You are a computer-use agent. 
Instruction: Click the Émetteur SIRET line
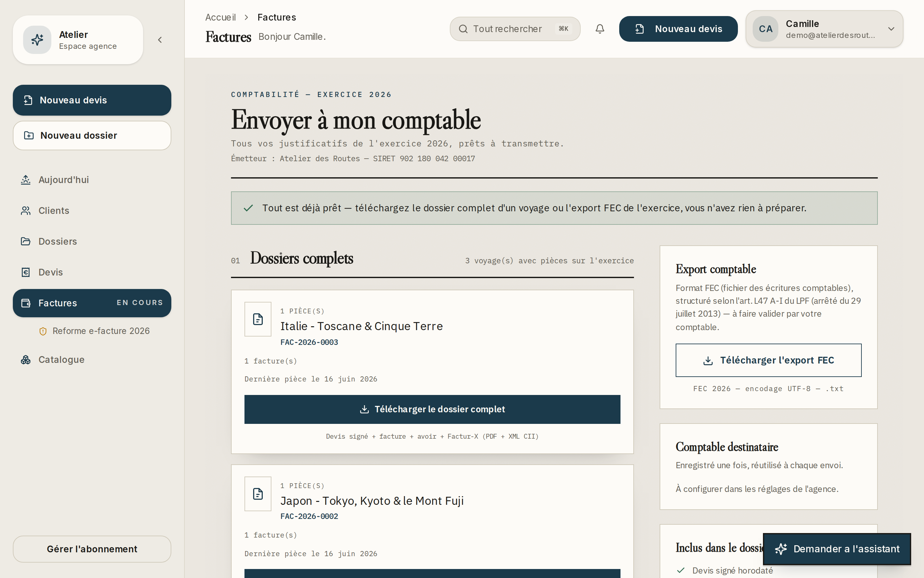353,159
